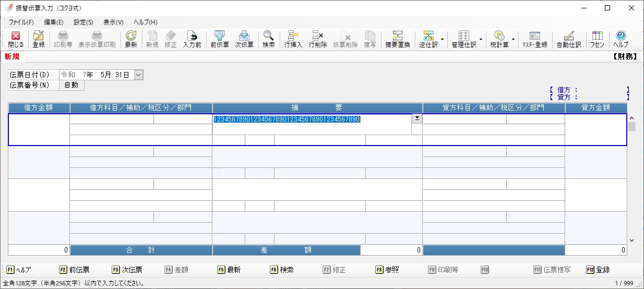Click the 自動仕訳 toolbar icon

click(569, 40)
